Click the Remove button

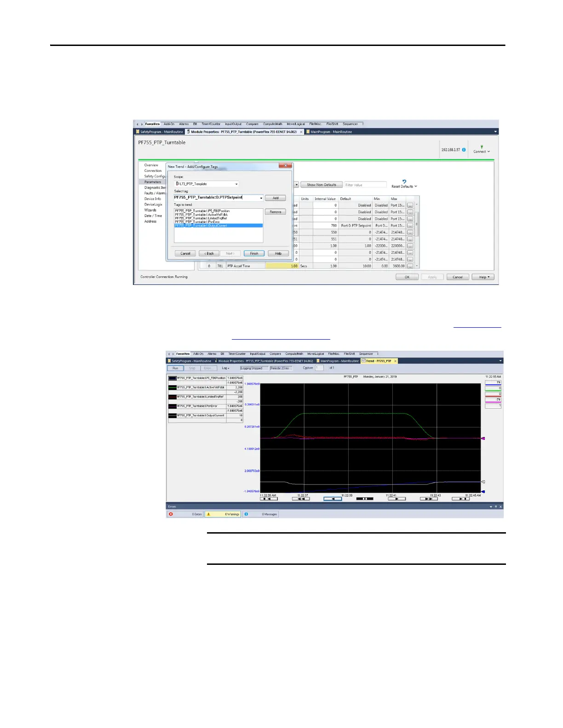pos(276,212)
